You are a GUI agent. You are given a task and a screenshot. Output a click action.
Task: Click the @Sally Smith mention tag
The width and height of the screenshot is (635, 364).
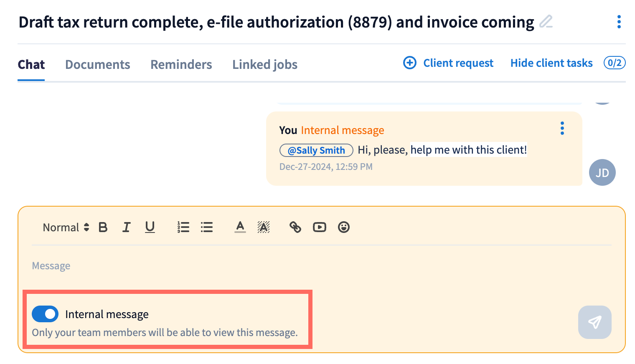(316, 150)
